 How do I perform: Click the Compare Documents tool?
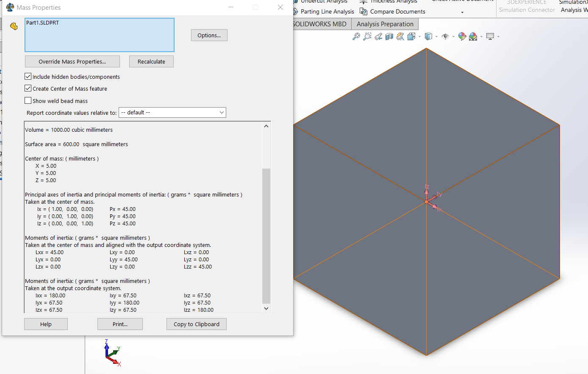click(x=392, y=11)
